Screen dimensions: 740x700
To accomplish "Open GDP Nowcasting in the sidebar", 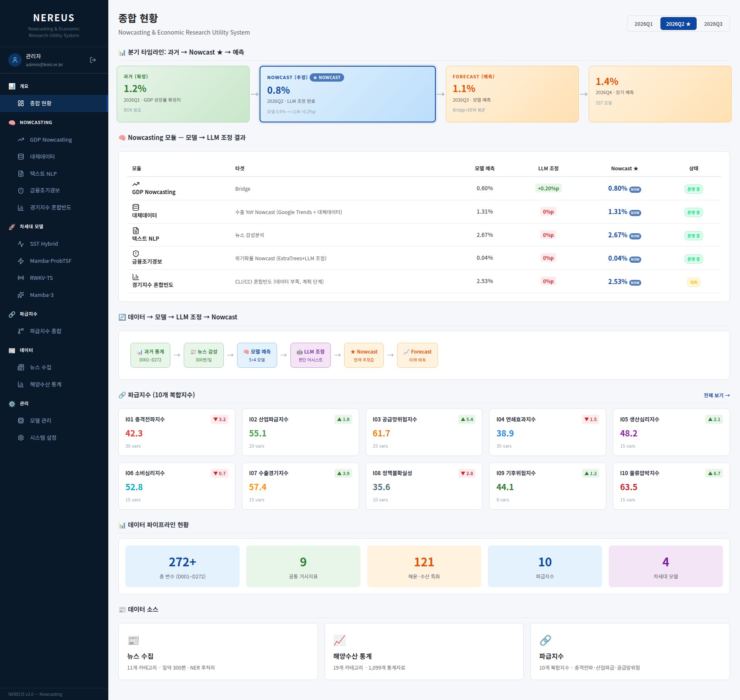I will 54,140.
